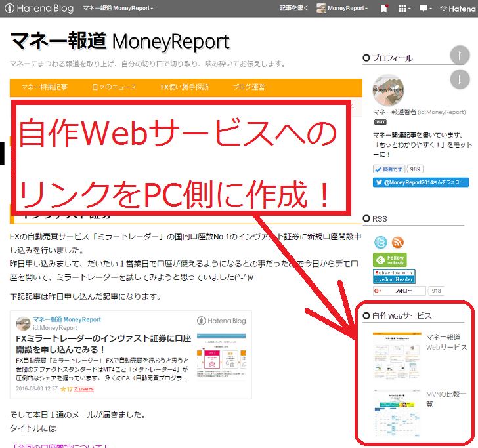Click the 自作Webサービス sidebar heading

pyautogui.click(x=402, y=316)
